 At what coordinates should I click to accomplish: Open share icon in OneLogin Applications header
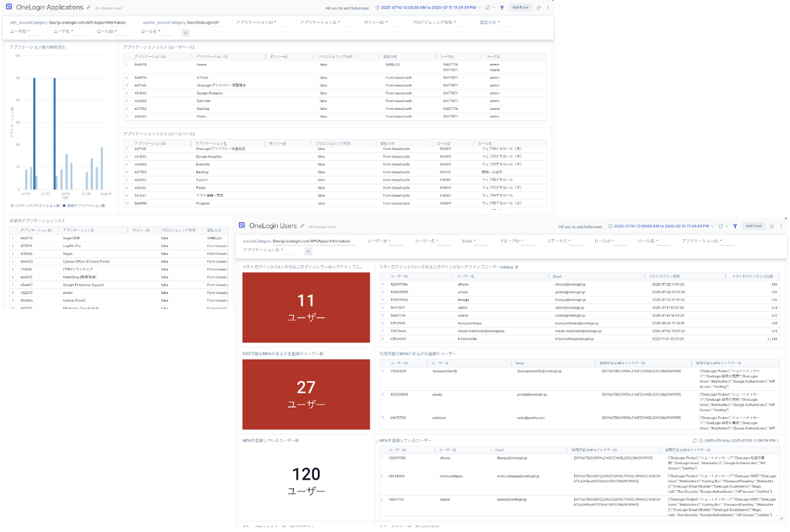[x=538, y=8]
